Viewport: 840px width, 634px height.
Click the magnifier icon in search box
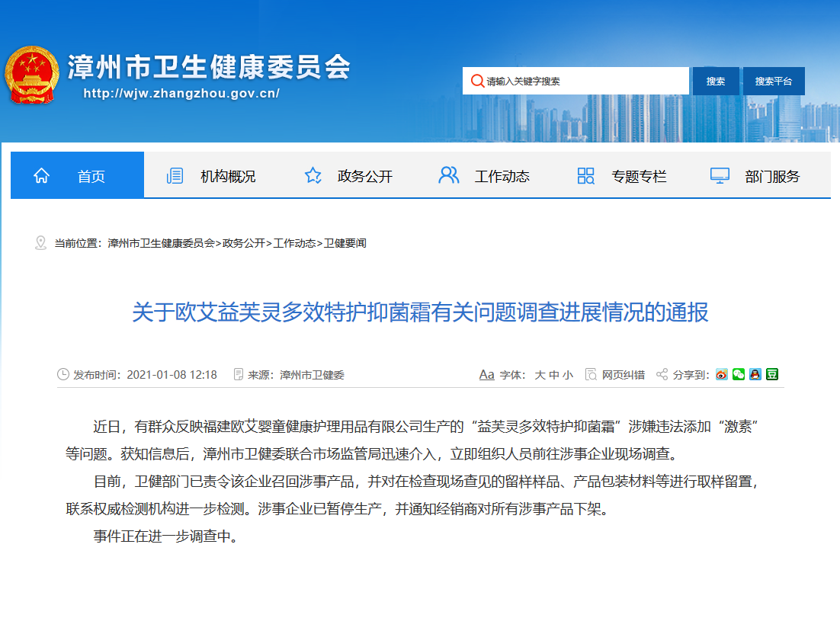[x=477, y=81]
